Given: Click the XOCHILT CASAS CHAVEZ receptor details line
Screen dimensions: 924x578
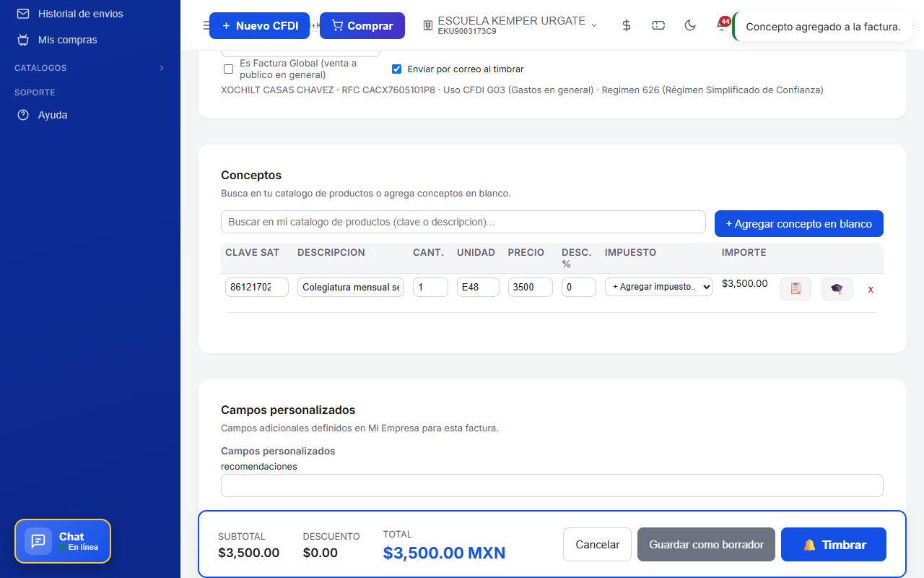Looking at the screenshot, I should [522, 90].
